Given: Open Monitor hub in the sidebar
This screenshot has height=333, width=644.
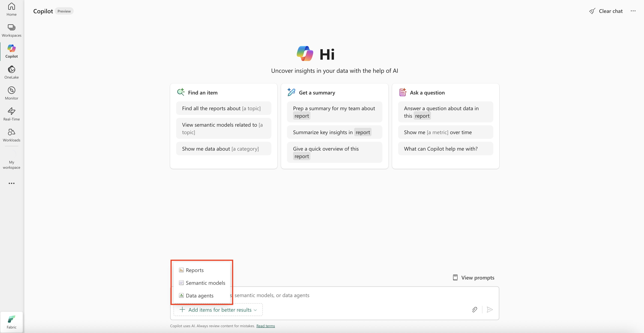Looking at the screenshot, I should tap(12, 93).
